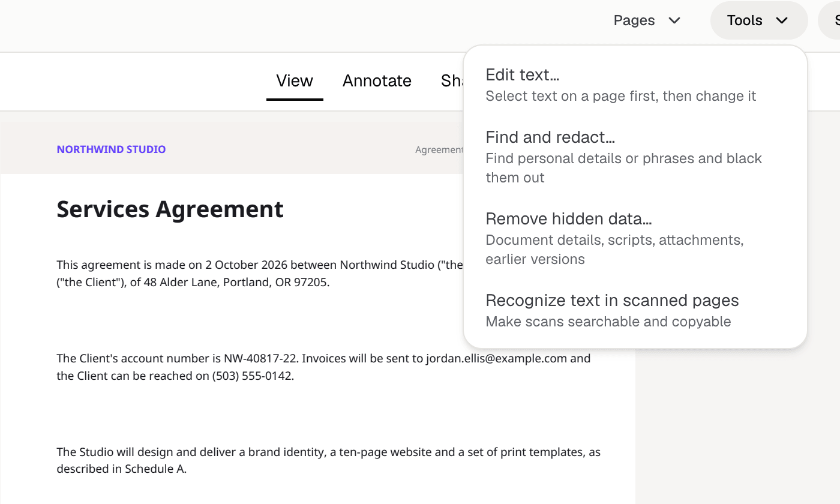Click the NORTHWIND STUDIO header text
The height and width of the screenshot is (504, 840).
click(111, 149)
